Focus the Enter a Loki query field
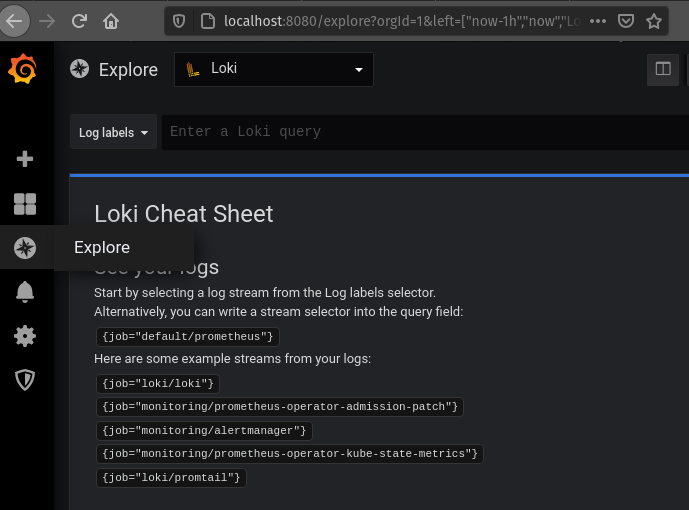Image resolution: width=689 pixels, height=510 pixels. pos(425,132)
